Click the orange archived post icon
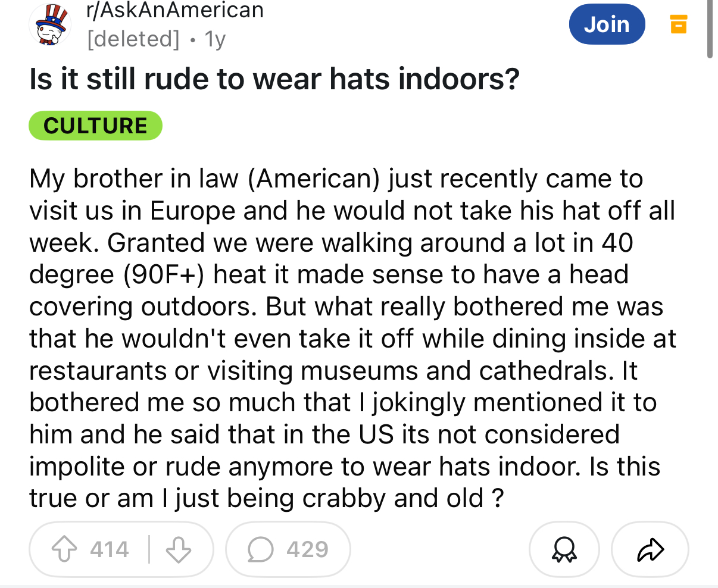Viewport: 718px width, 588px height. pos(678,24)
